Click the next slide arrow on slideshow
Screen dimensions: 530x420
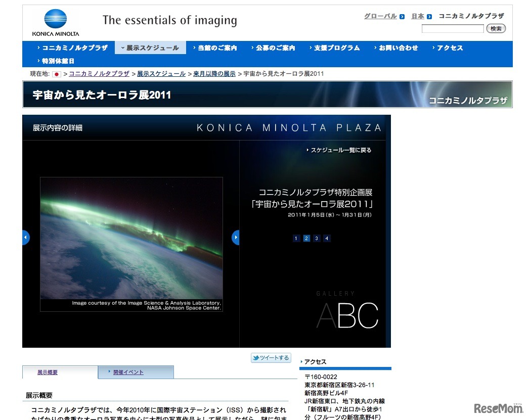[x=235, y=238]
